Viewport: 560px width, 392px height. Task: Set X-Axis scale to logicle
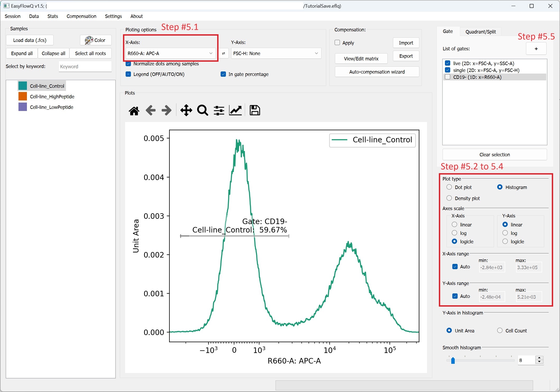click(x=454, y=241)
